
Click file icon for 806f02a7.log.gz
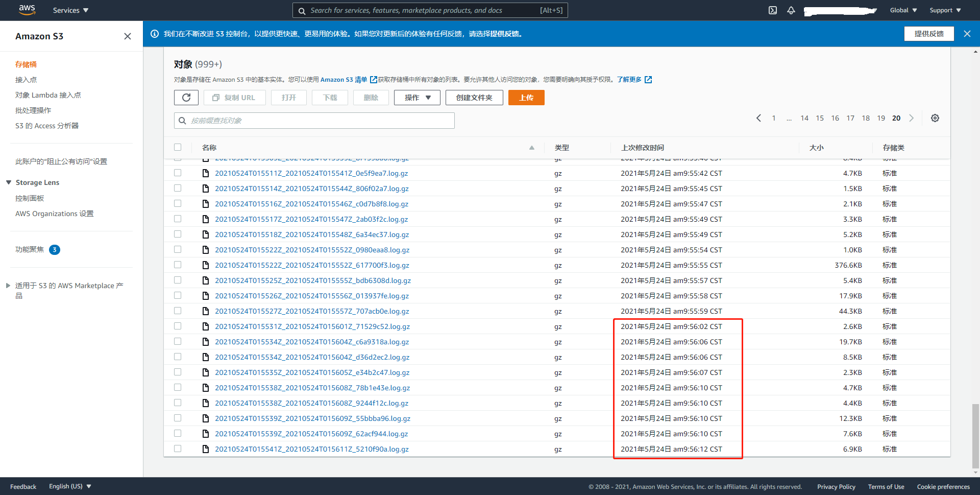point(206,188)
